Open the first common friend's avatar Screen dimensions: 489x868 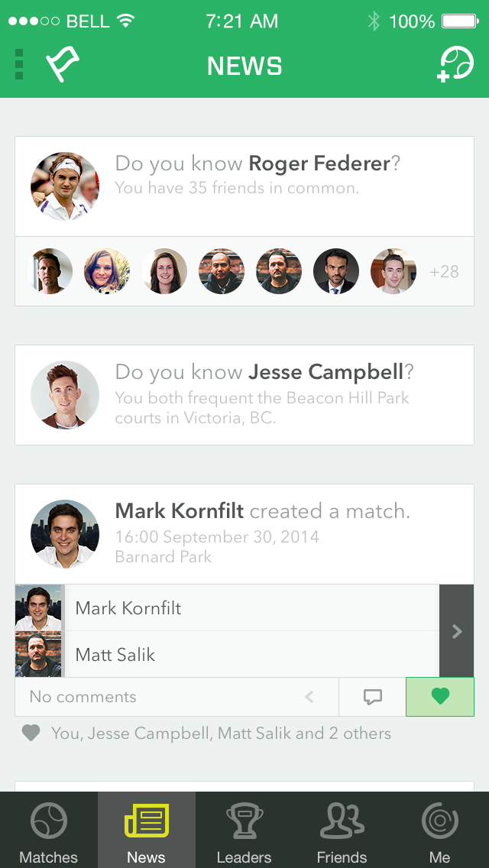50,271
